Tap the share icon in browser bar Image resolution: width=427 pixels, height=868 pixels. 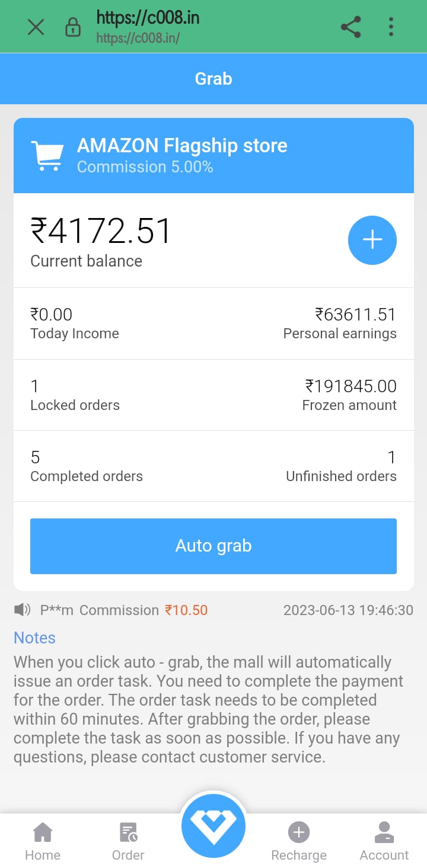pos(351,27)
